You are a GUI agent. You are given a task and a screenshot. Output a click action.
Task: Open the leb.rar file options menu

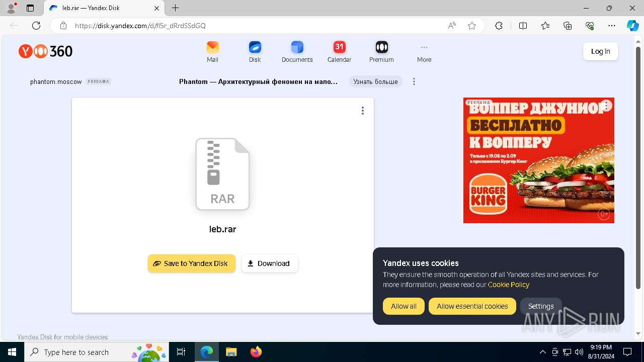pyautogui.click(x=363, y=111)
